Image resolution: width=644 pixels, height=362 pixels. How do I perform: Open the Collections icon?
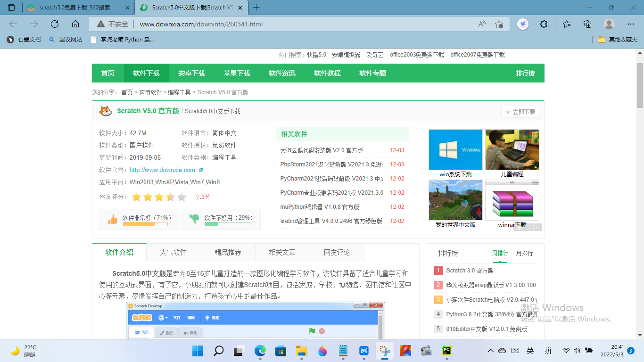tap(587, 24)
